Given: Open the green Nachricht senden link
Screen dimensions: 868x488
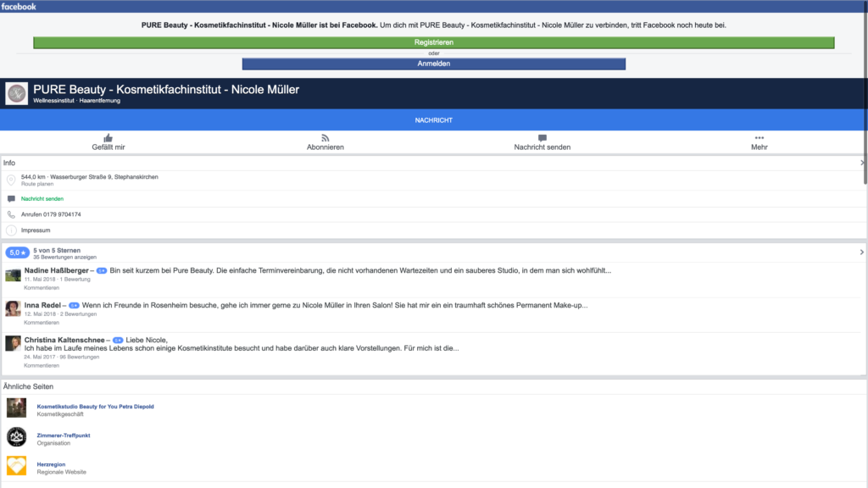Looking at the screenshot, I should click(x=42, y=198).
